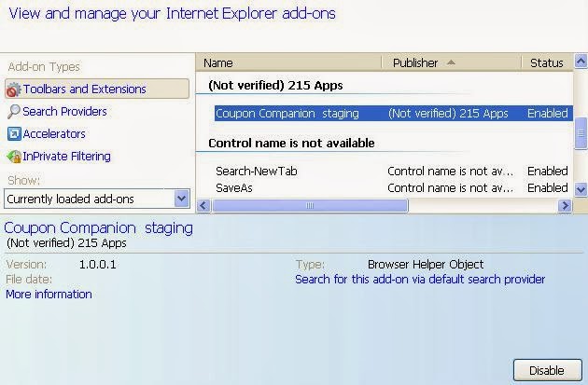Click the (Not verified) 215 Apps group header

coord(275,86)
